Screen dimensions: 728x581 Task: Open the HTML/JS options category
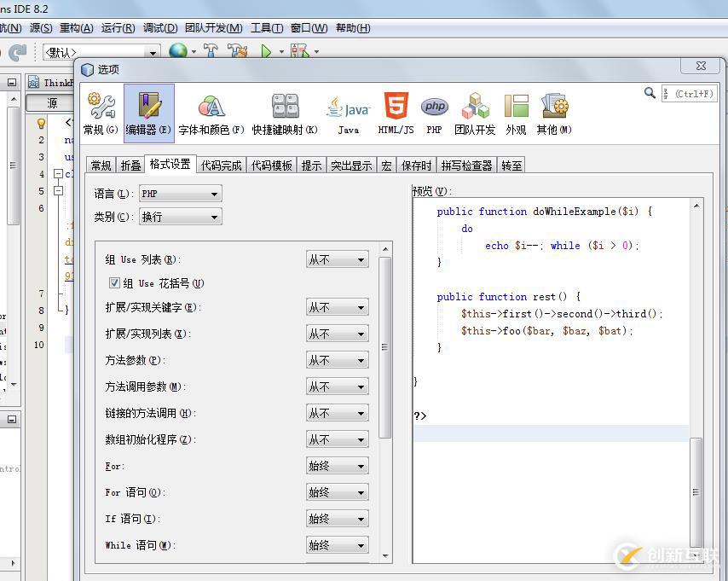[396, 113]
